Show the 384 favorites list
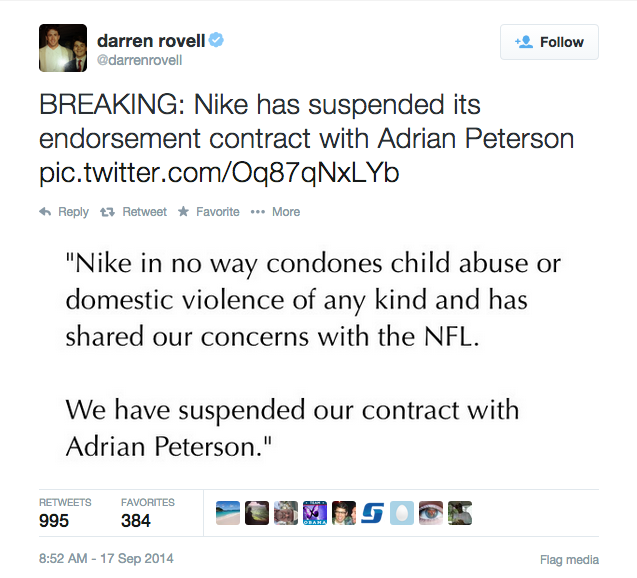This screenshot has height=578, width=637. [x=146, y=512]
